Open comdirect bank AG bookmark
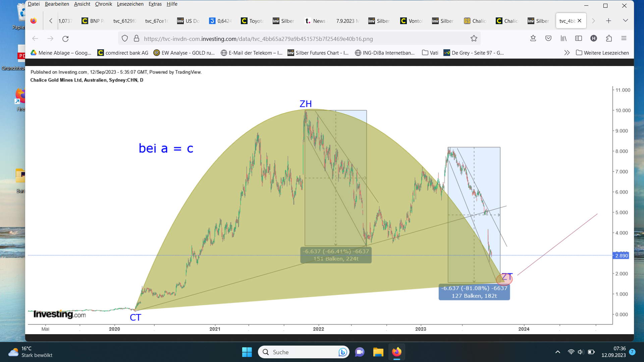 [123, 53]
